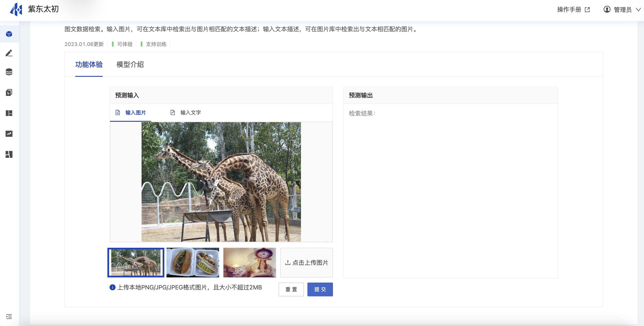The height and width of the screenshot is (326, 644).
Task: Open the pencil edit sidebar icon
Action: (9, 53)
